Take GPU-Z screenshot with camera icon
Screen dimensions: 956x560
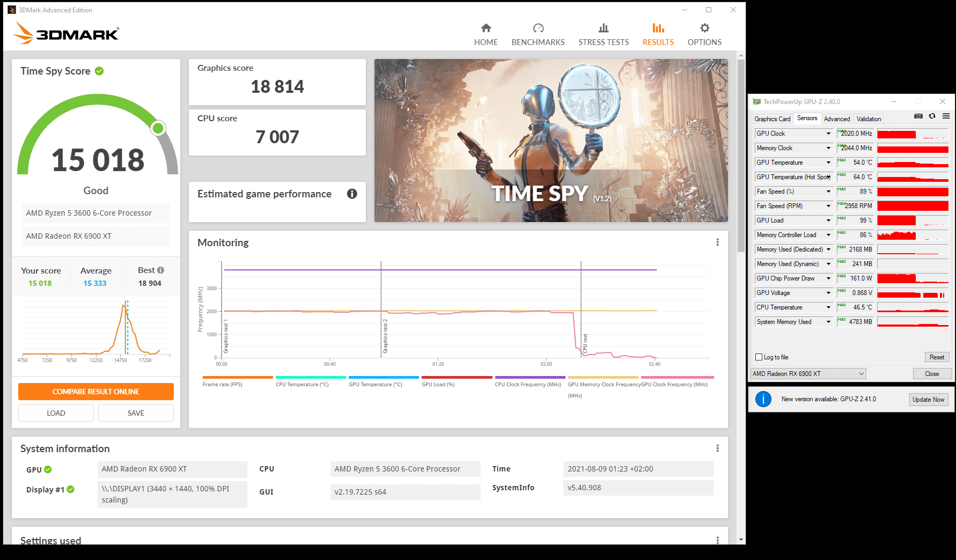coord(918,116)
